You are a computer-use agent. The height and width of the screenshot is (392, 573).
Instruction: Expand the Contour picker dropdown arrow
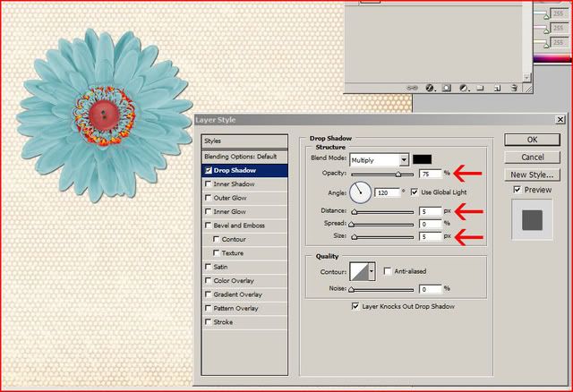click(x=370, y=271)
